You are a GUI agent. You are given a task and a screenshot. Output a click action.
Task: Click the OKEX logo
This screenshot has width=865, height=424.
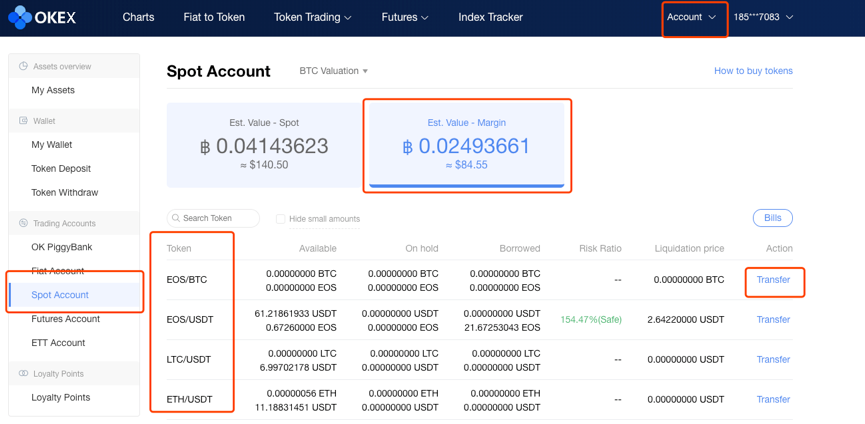pyautogui.click(x=42, y=18)
